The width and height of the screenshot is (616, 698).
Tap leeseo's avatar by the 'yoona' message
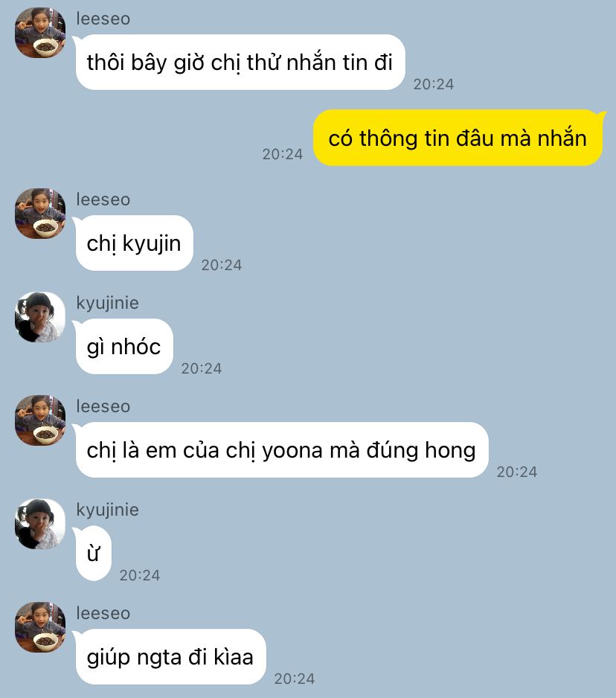pos(40,420)
